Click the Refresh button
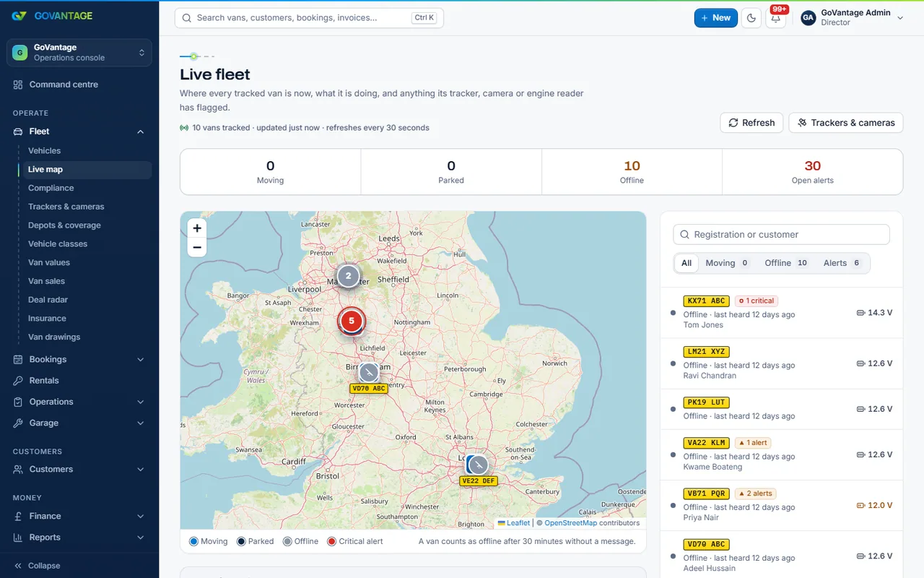Screen dimensions: 924x578 751,123
